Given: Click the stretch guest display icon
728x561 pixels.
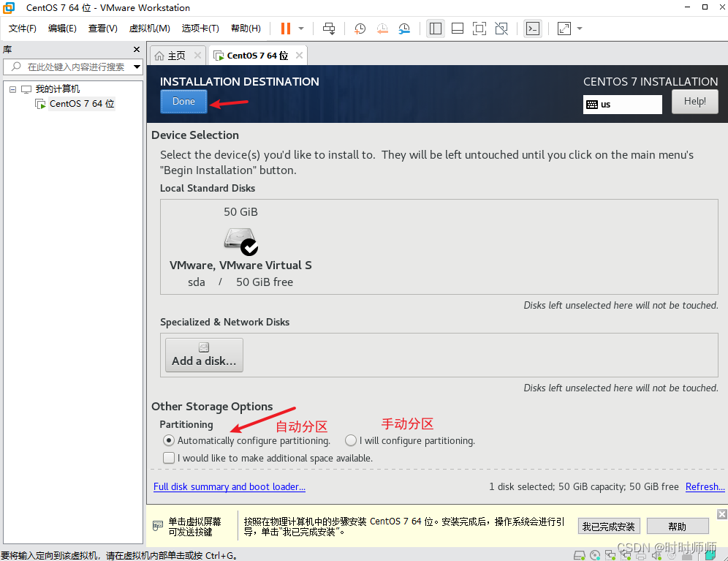Looking at the screenshot, I should tap(564, 29).
